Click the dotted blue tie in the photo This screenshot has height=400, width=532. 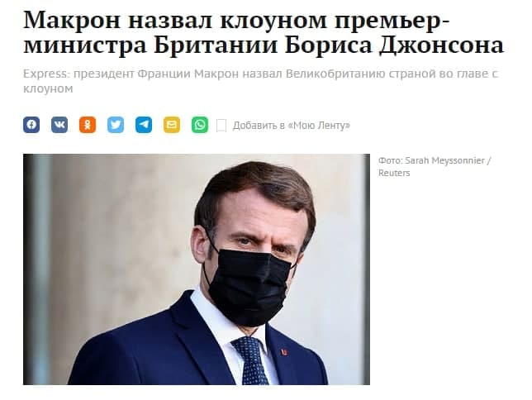coord(252,360)
